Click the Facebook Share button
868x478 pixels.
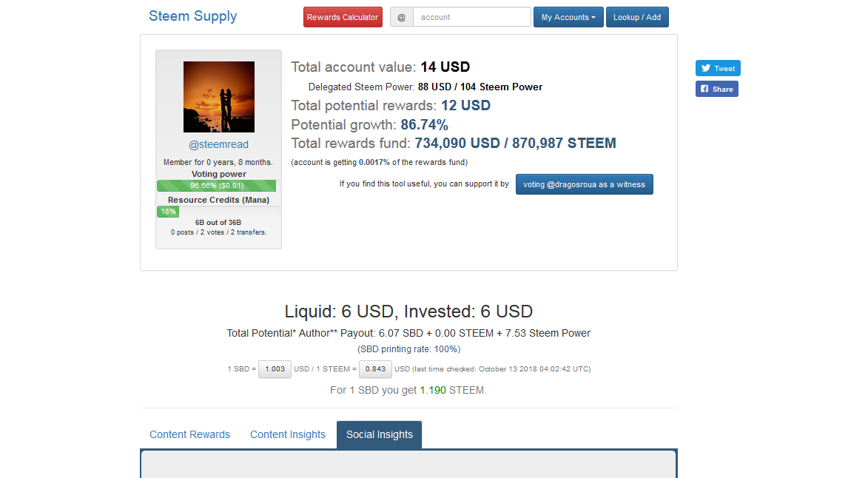point(717,89)
